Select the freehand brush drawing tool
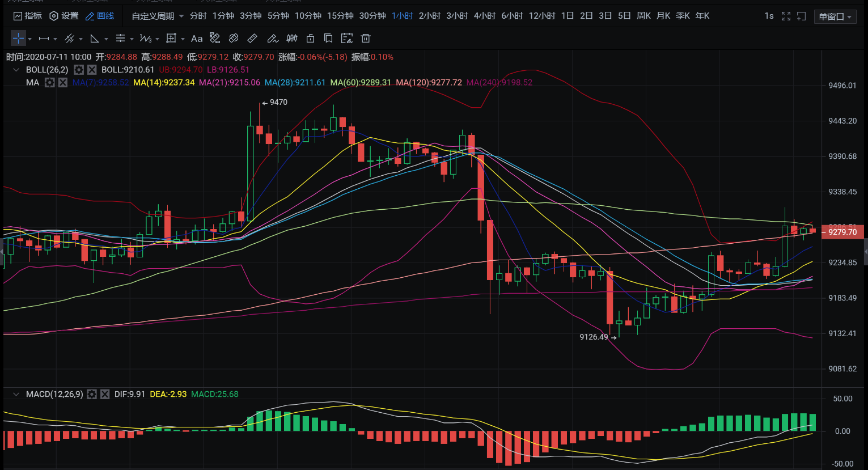868x470 pixels. pos(272,39)
